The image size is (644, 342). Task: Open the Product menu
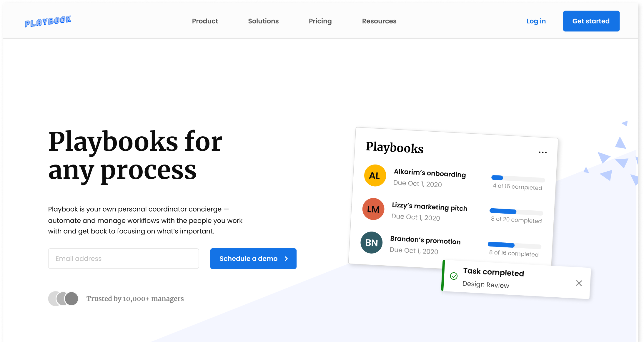click(x=205, y=21)
